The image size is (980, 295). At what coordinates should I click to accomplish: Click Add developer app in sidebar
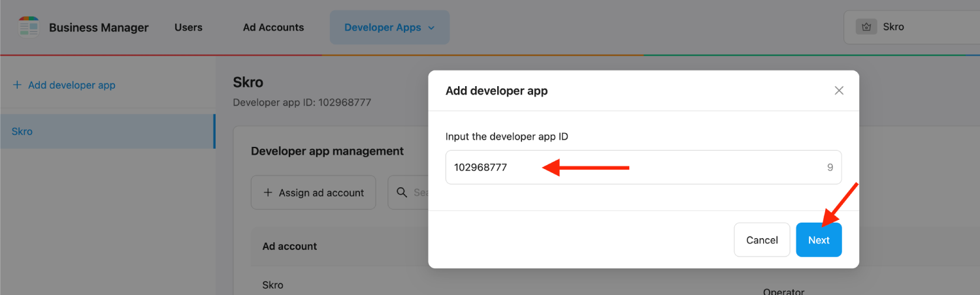pyautogui.click(x=64, y=85)
